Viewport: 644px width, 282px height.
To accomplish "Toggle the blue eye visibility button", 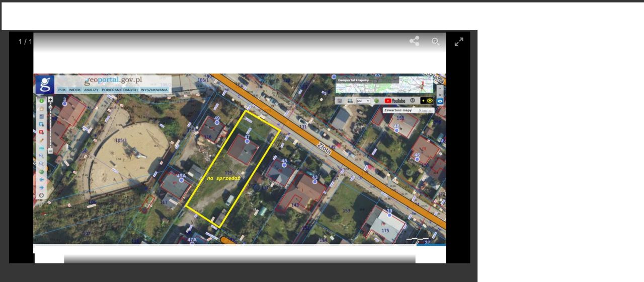I will pos(440,101).
